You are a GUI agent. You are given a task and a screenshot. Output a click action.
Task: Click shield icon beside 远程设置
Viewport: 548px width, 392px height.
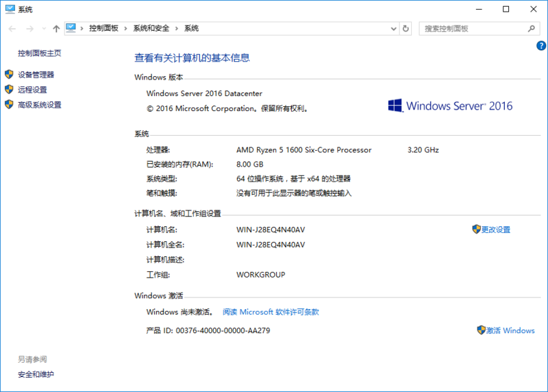[9, 89]
